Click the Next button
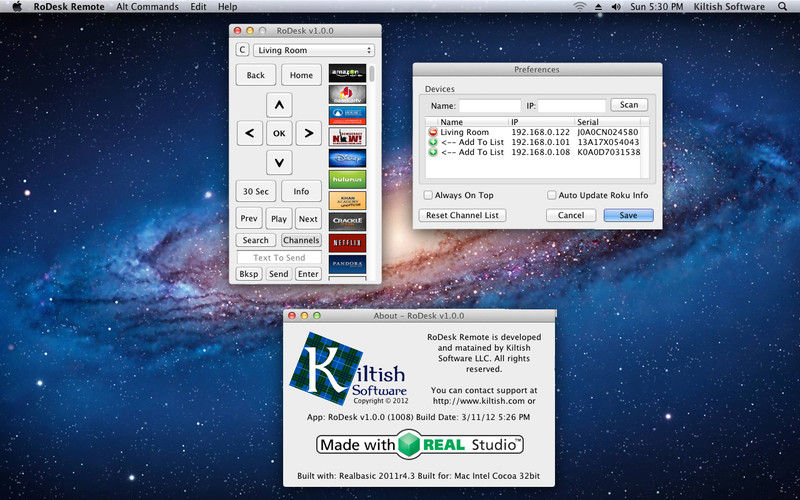This screenshot has height=500, width=800. click(308, 218)
